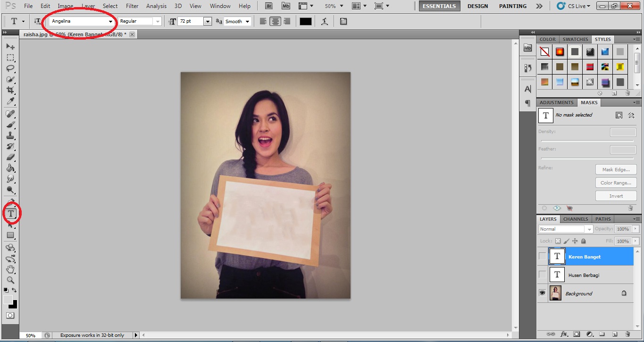Select the Lasso tool
This screenshot has height=342, width=644.
pyautogui.click(x=10, y=68)
